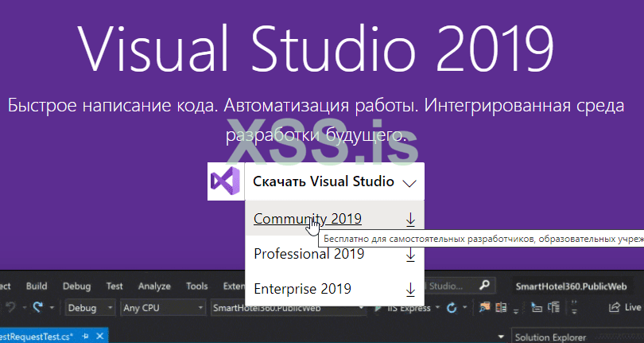Image resolution: width=644 pixels, height=343 pixels.
Task: Click the Redo arrow icon
Action: 39,307
